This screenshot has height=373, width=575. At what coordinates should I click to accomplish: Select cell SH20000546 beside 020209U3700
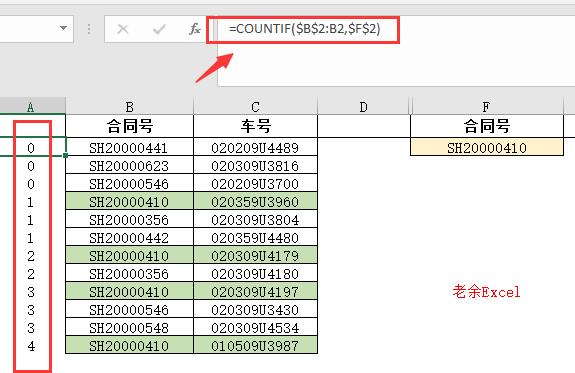pyautogui.click(x=129, y=184)
